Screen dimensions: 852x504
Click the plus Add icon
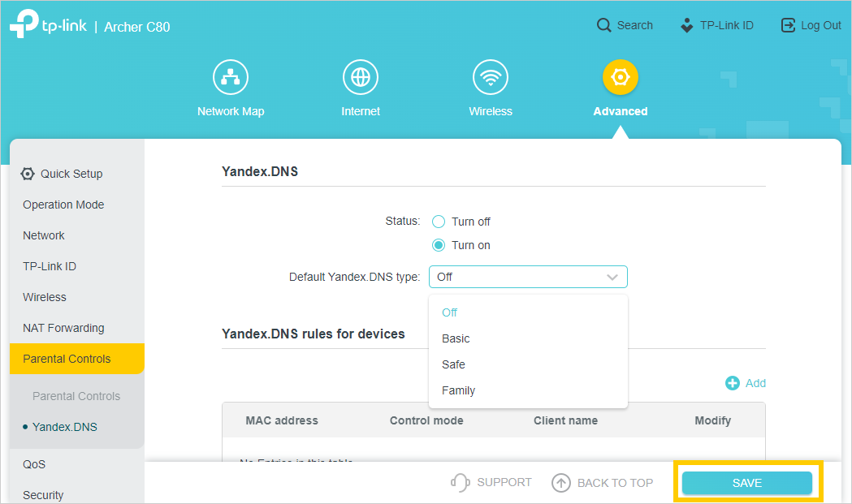pyautogui.click(x=733, y=383)
